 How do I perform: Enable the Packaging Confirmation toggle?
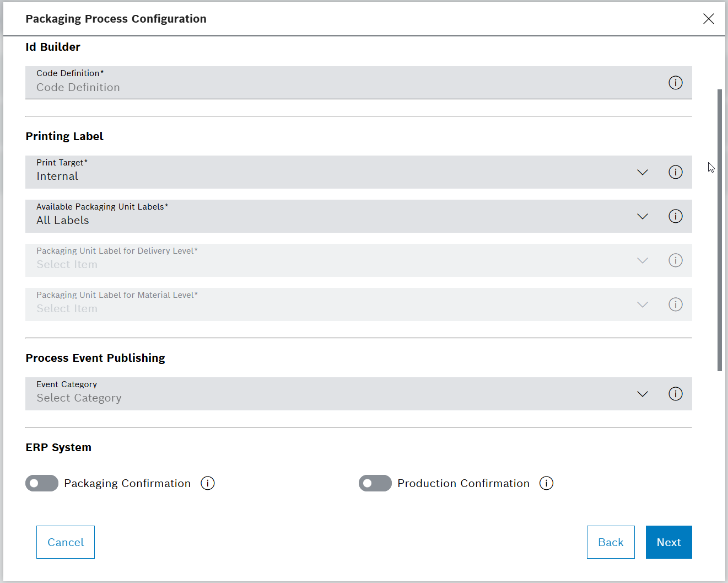coord(42,483)
